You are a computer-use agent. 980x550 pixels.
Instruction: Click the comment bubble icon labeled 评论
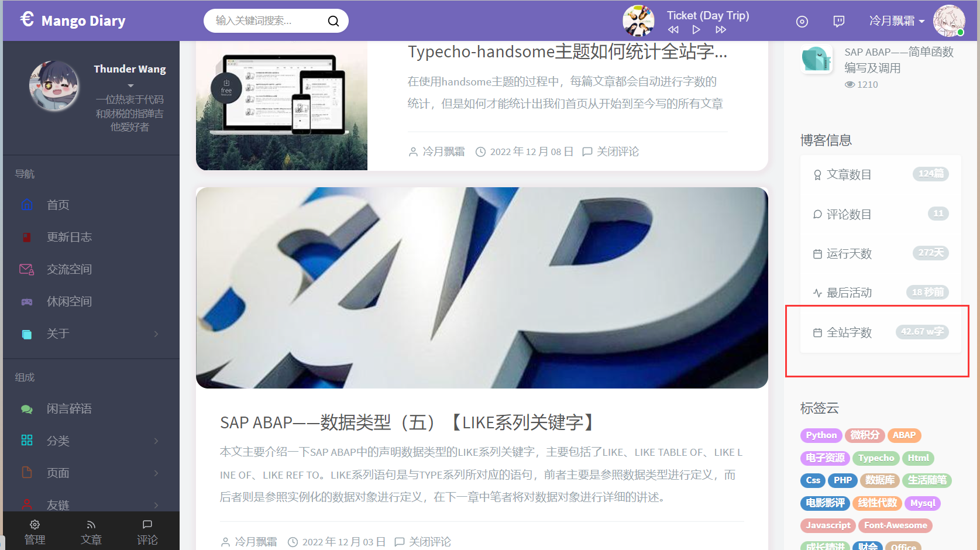[x=147, y=524]
